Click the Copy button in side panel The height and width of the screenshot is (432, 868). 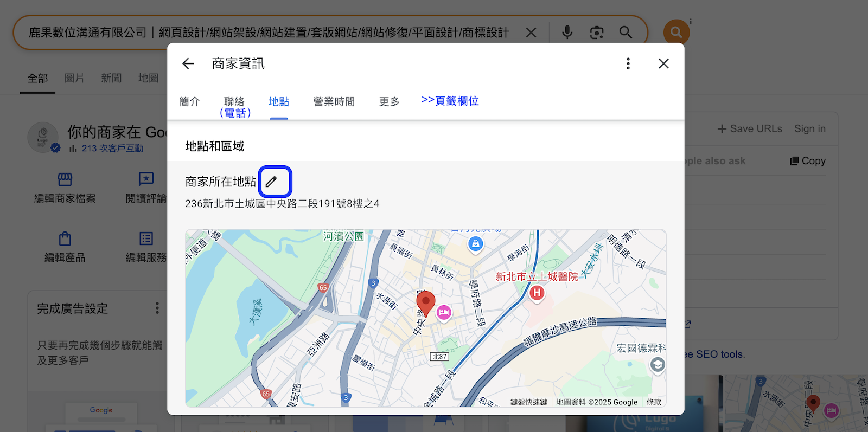tap(808, 161)
